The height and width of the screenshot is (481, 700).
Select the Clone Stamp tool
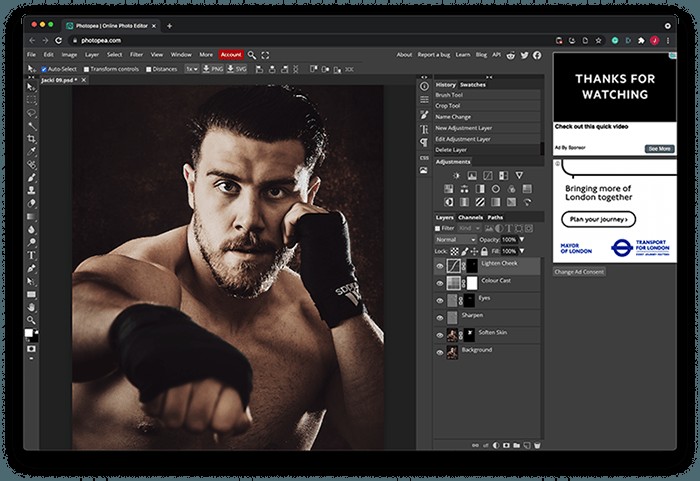[31, 190]
